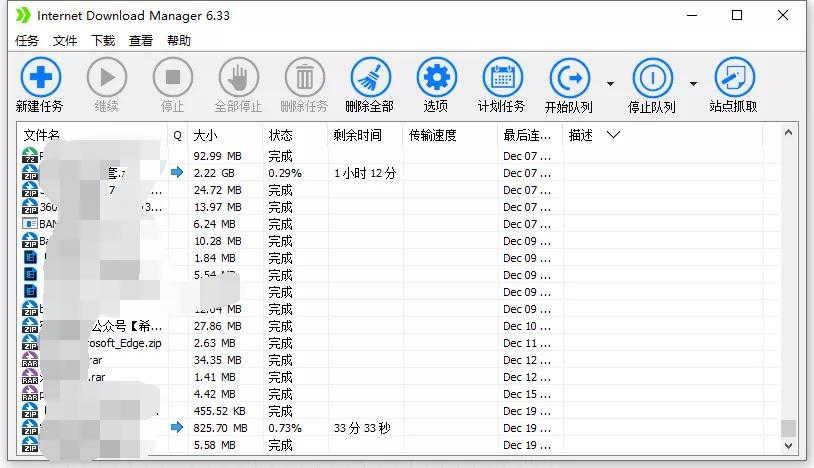Screen dimensions: 814x468
Task: Select the 1.41 MB size cell
Action: 214,377
